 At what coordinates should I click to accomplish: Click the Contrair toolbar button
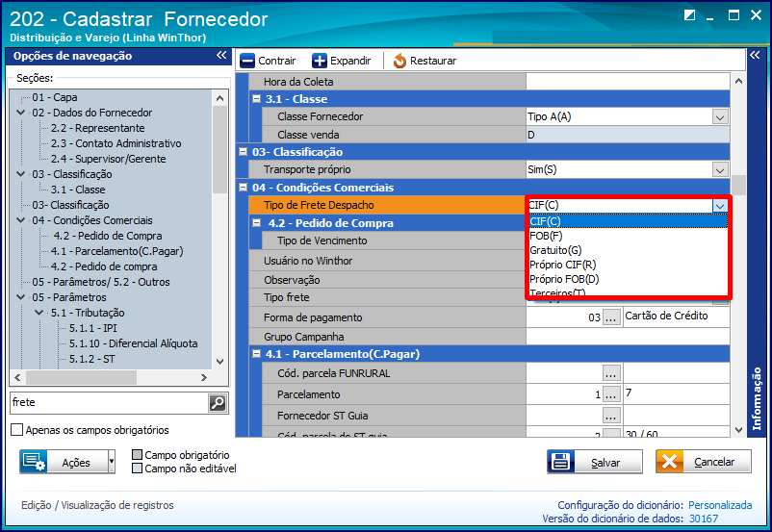268,61
